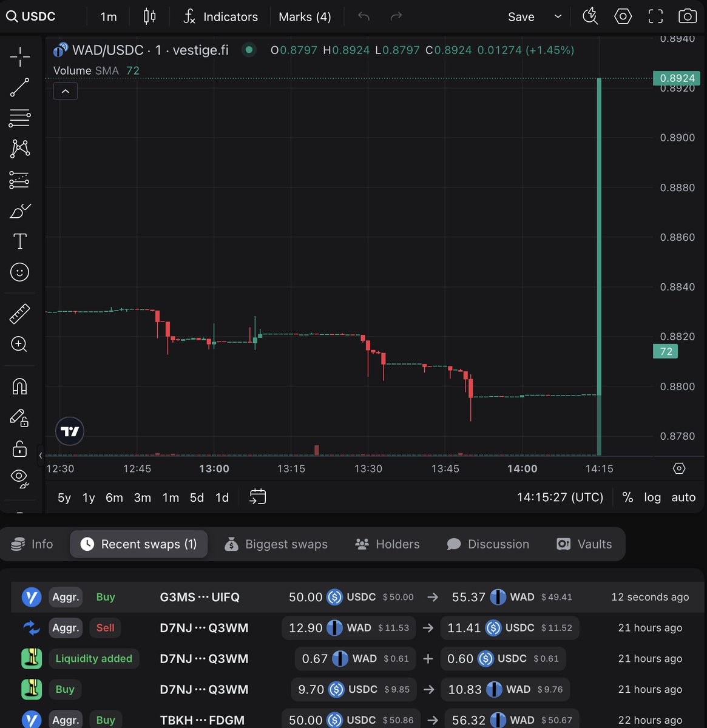
Task: Toggle log scale mode
Action: pyautogui.click(x=652, y=497)
